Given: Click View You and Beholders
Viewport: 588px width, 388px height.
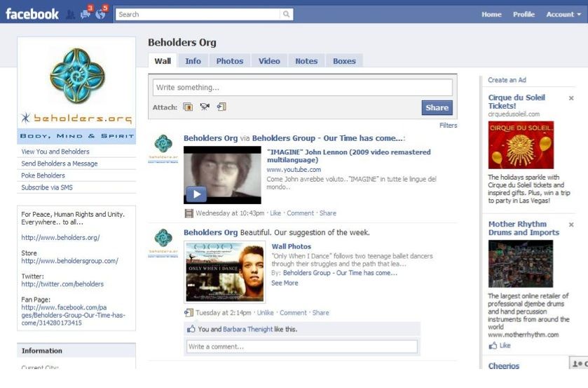Looking at the screenshot, I should coord(55,152).
